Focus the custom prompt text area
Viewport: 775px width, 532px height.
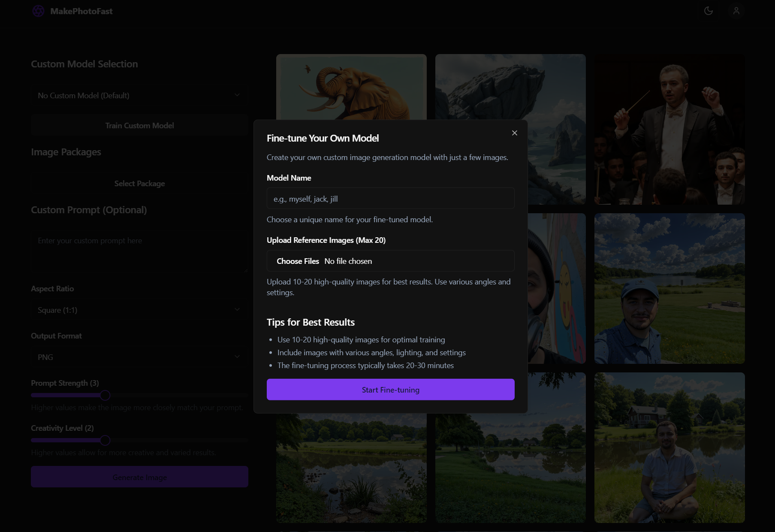[139, 252]
